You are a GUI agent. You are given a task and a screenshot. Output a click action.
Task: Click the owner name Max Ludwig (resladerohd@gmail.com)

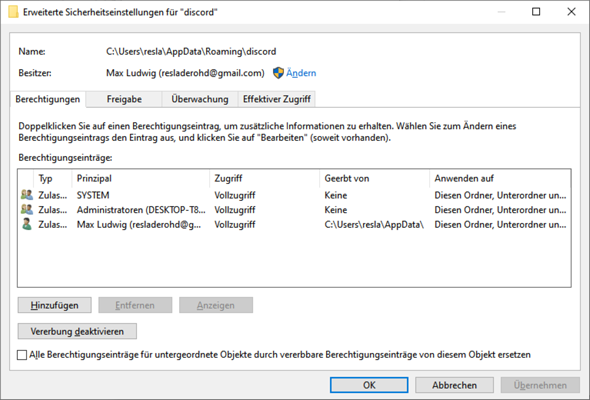[185, 73]
